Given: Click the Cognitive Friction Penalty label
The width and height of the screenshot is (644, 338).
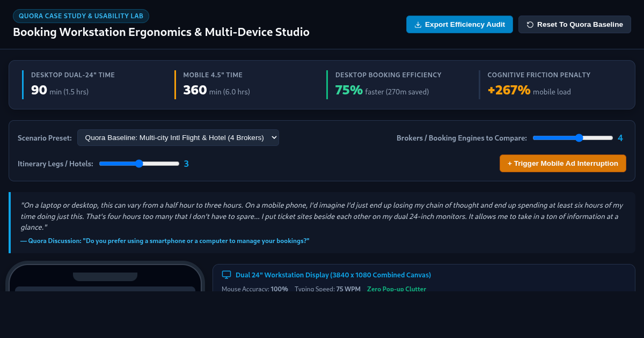Looking at the screenshot, I should [539, 75].
